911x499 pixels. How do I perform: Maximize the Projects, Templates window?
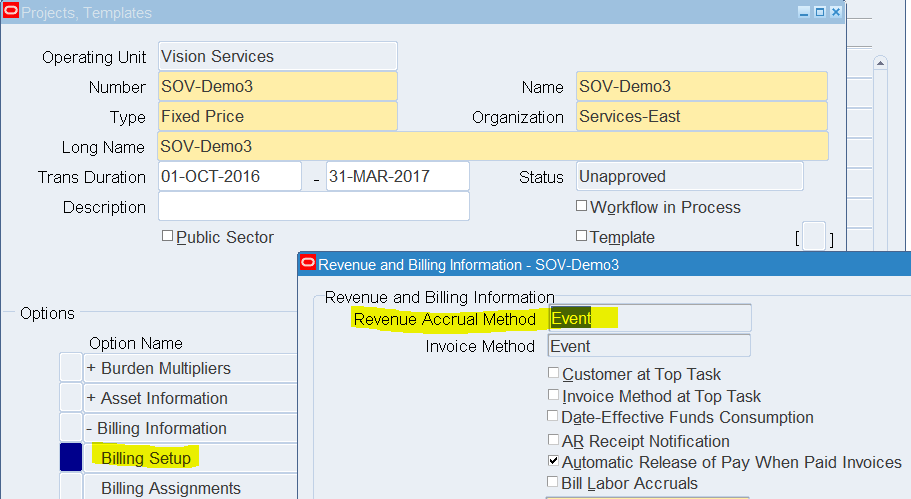(x=820, y=12)
